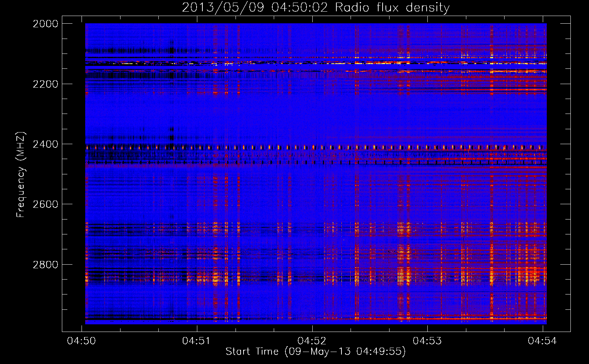
Task: Click the 04:53 time tick label
Action: [427, 341]
